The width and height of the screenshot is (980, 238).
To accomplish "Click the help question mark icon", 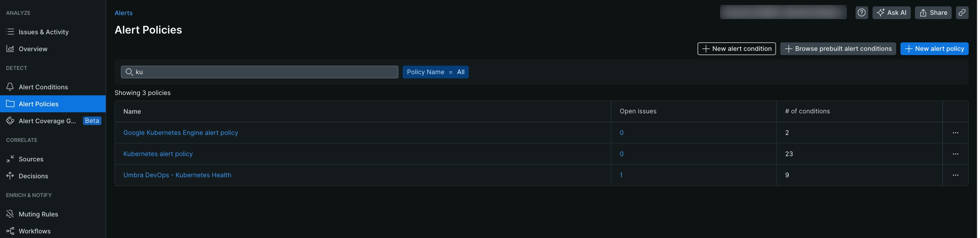I will point(861,13).
